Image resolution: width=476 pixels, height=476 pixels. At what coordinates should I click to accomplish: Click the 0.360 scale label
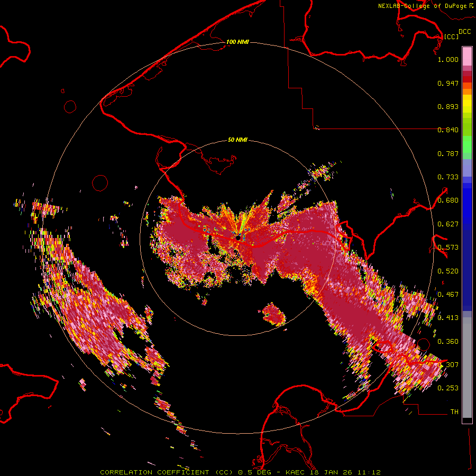tap(448, 342)
